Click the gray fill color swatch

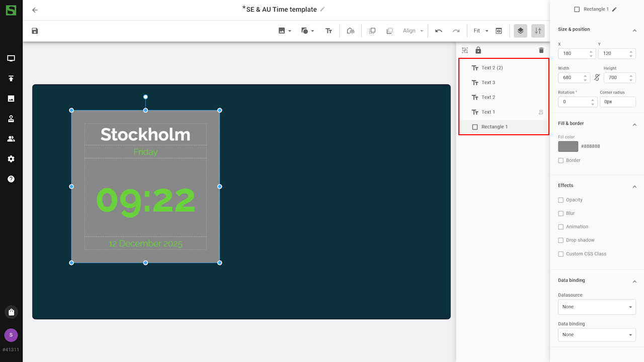(x=568, y=146)
